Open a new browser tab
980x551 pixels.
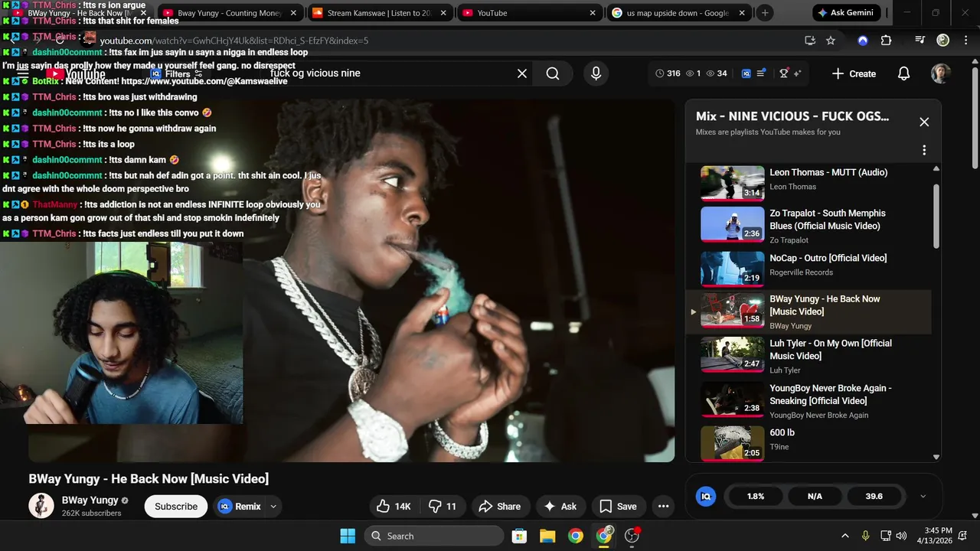(764, 13)
